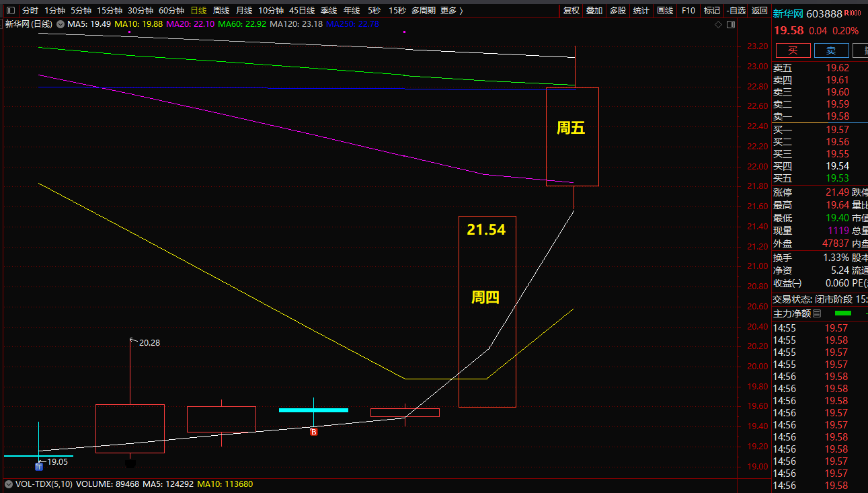Image resolution: width=868 pixels, height=493 pixels.
Task: Open the 统计 statistics tool
Action: point(641,11)
